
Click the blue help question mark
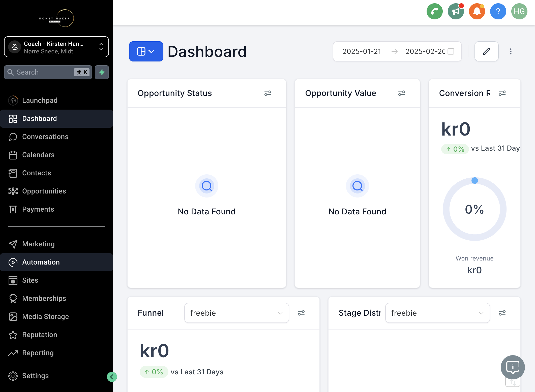tap(498, 11)
